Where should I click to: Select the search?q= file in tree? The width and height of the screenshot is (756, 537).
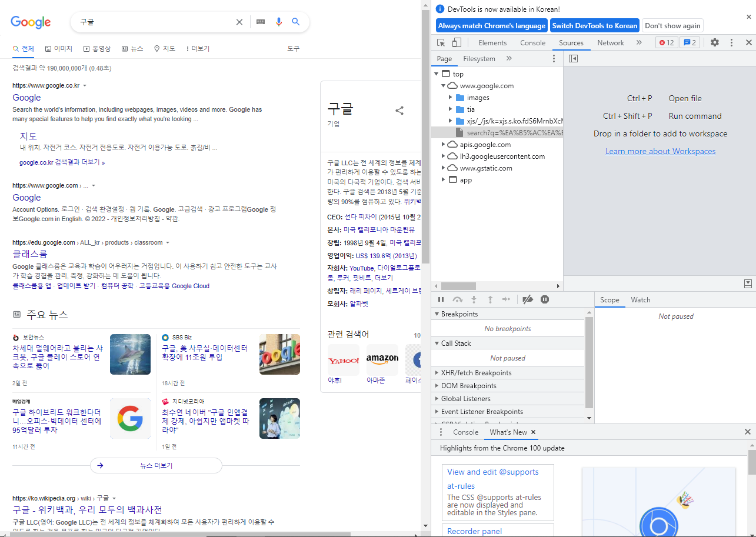tap(497, 133)
